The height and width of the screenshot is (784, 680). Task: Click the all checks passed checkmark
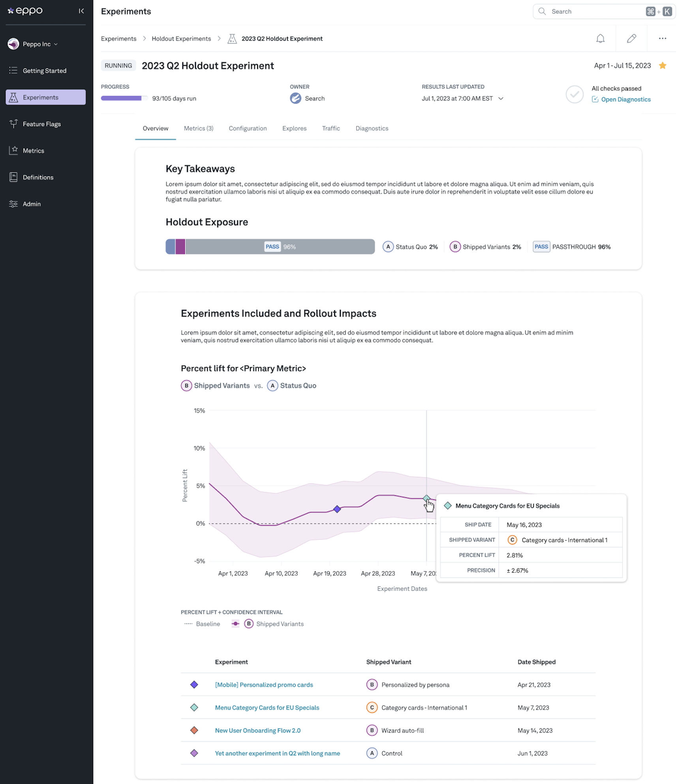click(575, 94)
